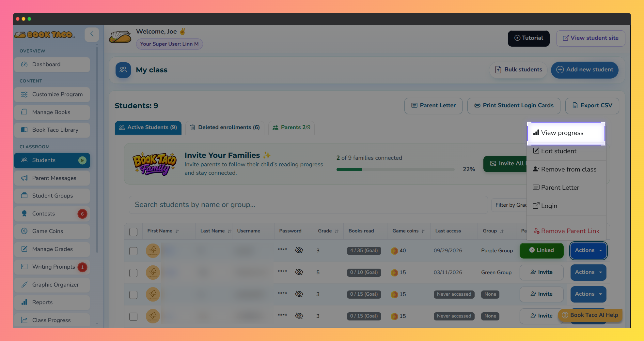The image size is (644, 341).
Task: Select Remove Parent Link menu entry
Action: (x=566, y=231)
